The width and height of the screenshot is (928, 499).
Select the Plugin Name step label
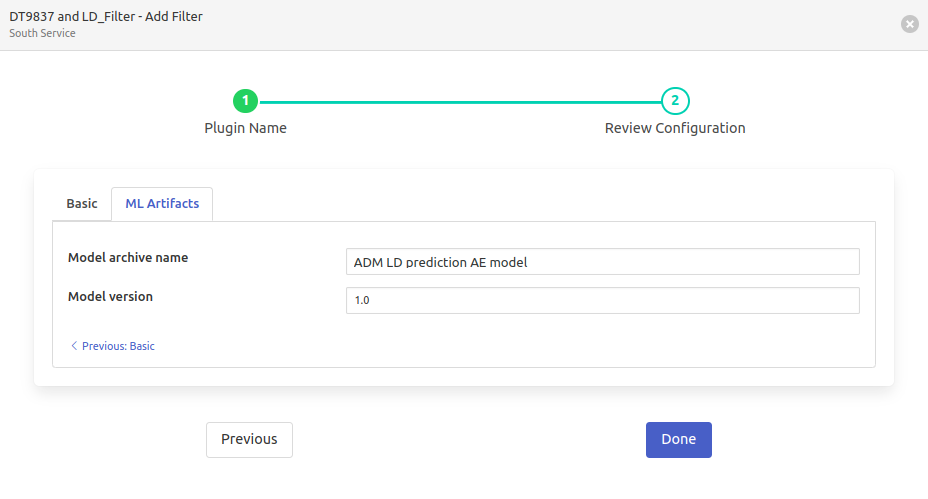click(x=245, y=128)
